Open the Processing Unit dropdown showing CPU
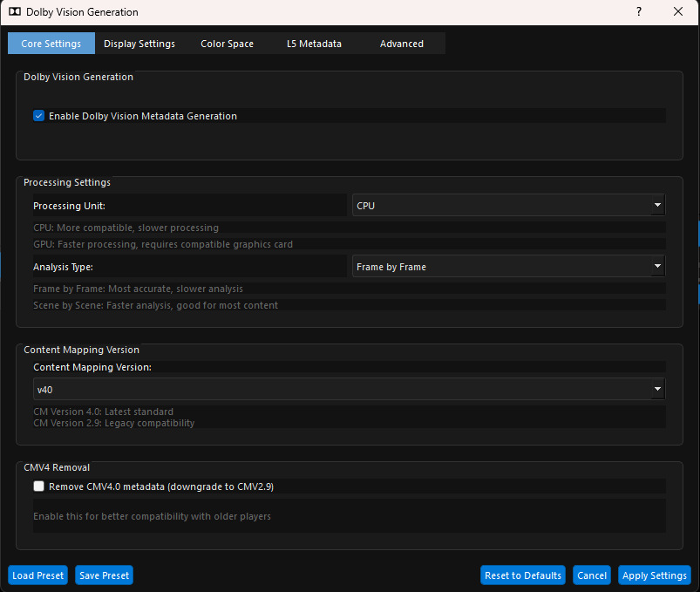This screenshot has width=700, height=592. [508, 206]
